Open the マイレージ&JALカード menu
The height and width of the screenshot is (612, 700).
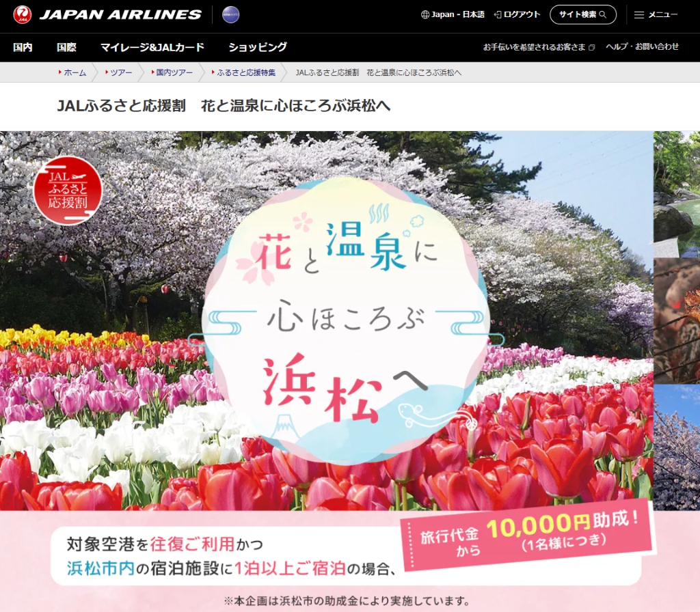point(152,47)
